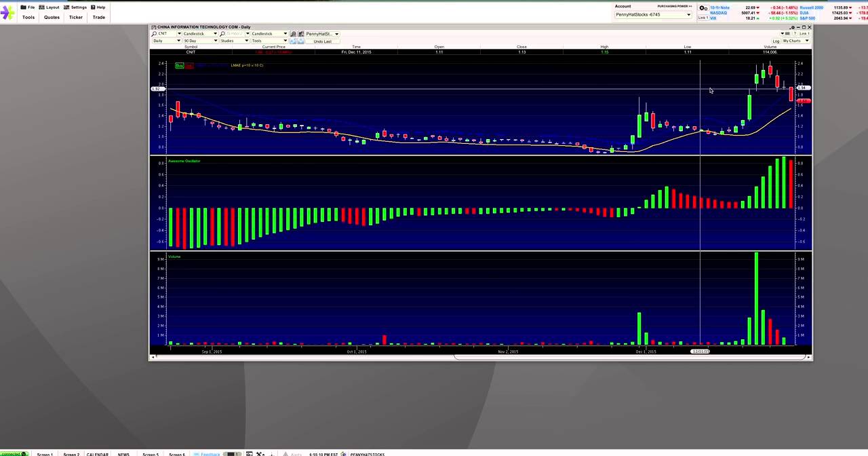868x456 pixels.
Task: Click the Undo Last button
Action: (x=323, y=41)
